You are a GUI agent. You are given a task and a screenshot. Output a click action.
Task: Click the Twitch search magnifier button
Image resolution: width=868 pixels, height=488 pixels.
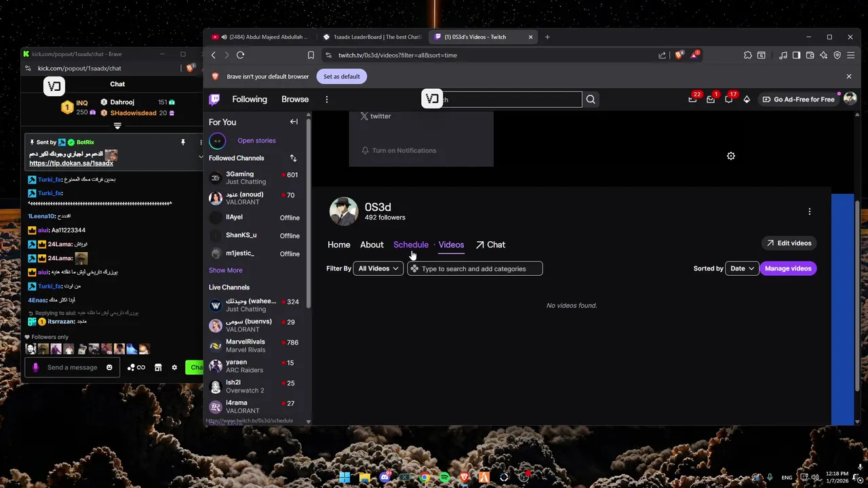click(x=591, y=100)
